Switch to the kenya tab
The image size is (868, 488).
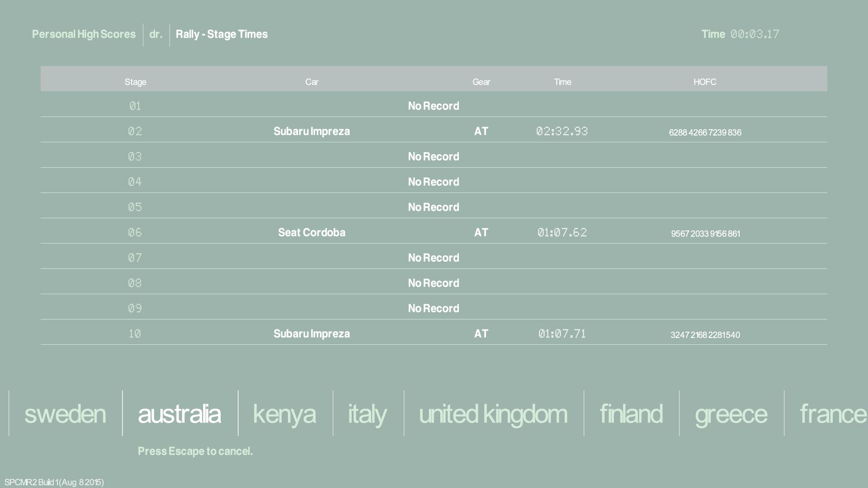coord(284,414)
